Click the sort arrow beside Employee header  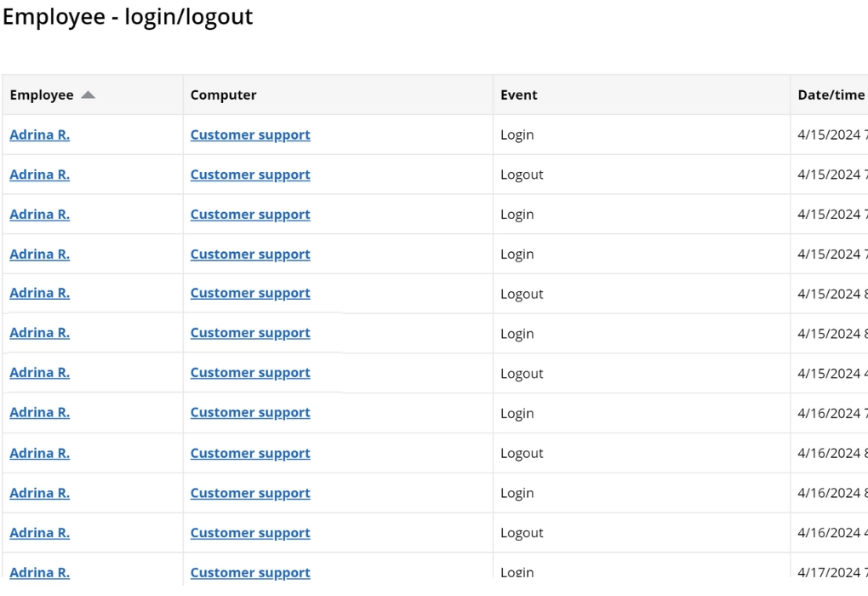click(x=88, y=95)
